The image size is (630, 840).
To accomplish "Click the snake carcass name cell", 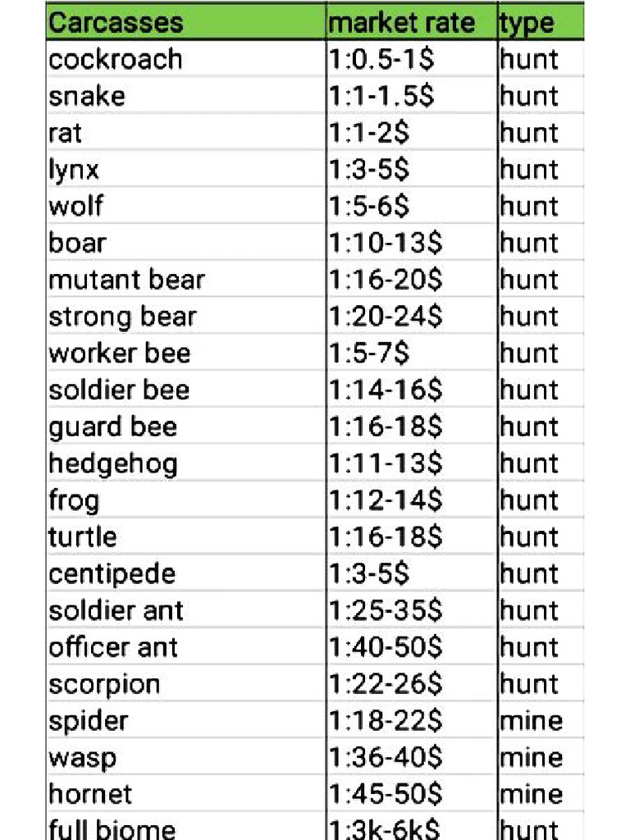I will [87, 96].
